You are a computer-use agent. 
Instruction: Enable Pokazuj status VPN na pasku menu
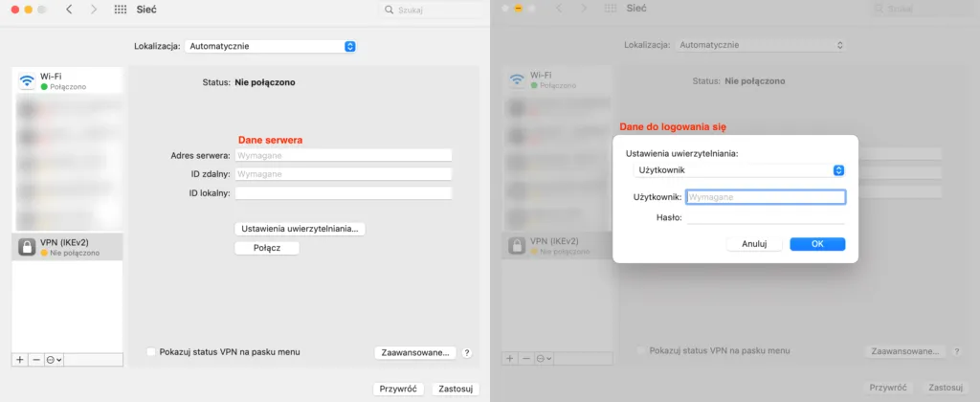150,352
